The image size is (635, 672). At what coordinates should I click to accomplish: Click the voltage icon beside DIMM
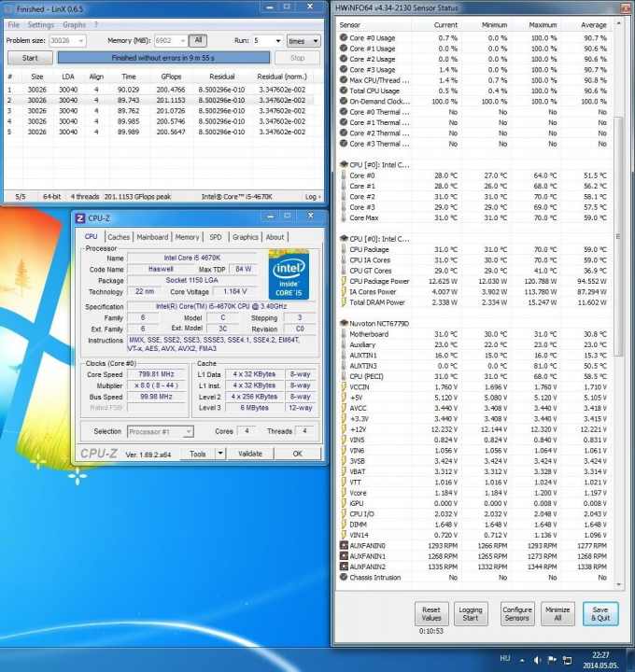click(344, 525)
